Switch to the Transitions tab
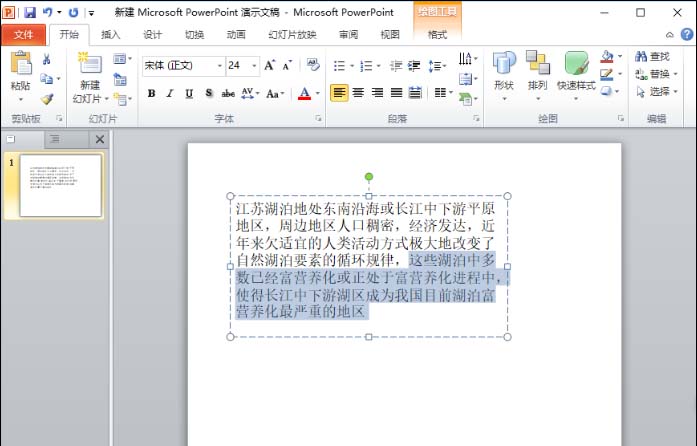The width and height of the screenshot is (697, 446). click(x=194, y=35)
